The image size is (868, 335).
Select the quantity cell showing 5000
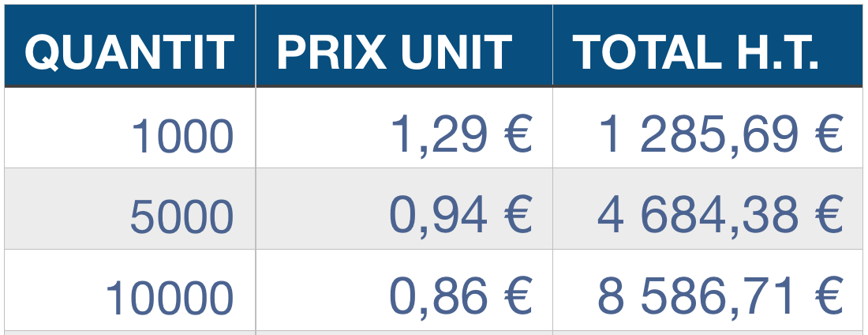coord(130,209)
